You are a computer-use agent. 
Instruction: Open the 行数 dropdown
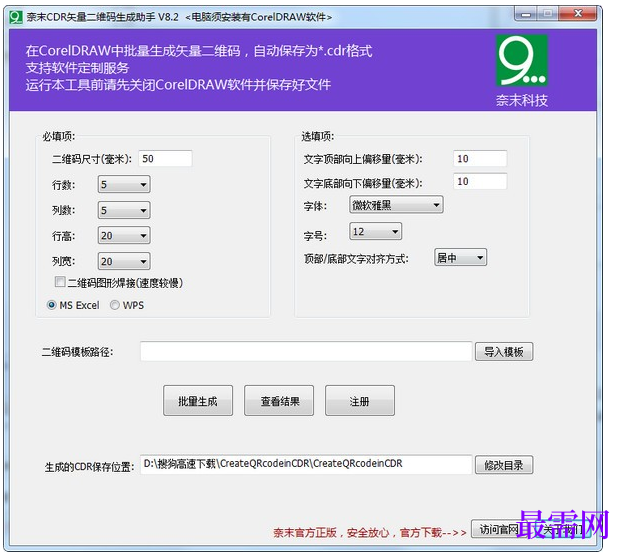[124, 185]
